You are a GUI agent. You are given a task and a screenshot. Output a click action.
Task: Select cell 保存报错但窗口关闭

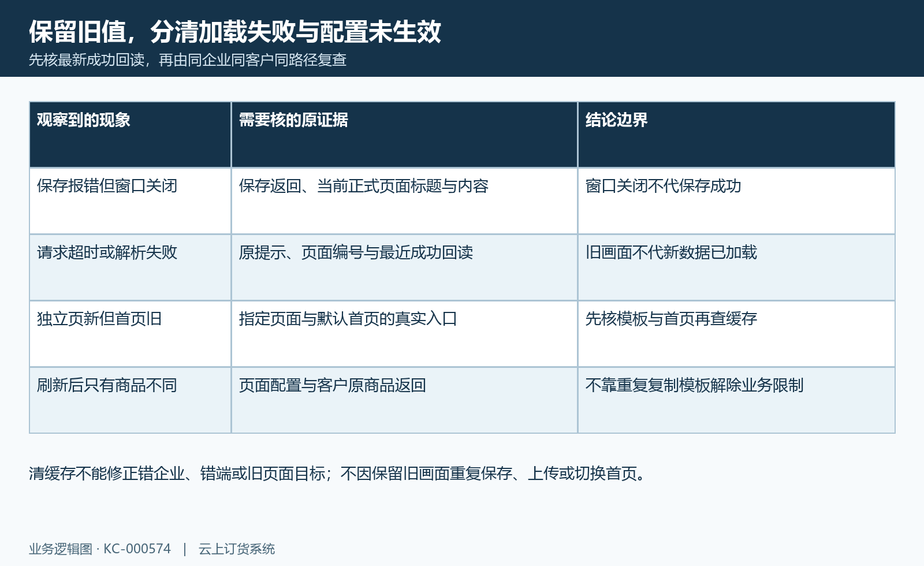coord(130,201)
